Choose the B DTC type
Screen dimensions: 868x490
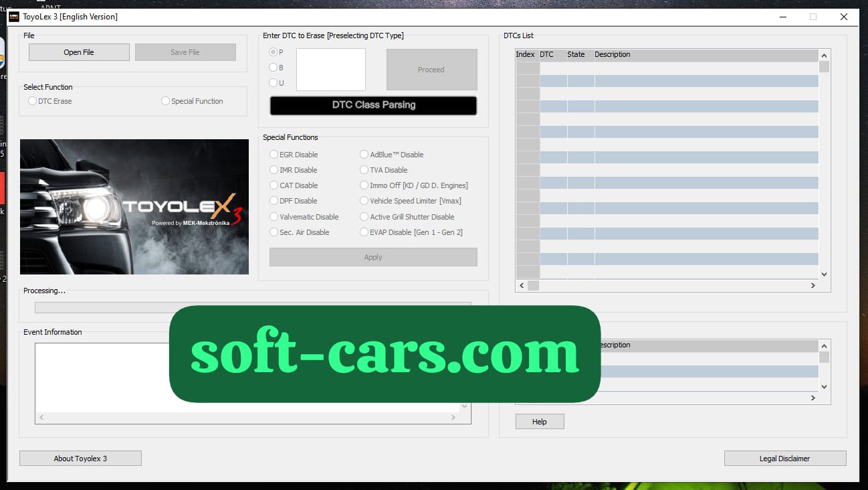276,68
